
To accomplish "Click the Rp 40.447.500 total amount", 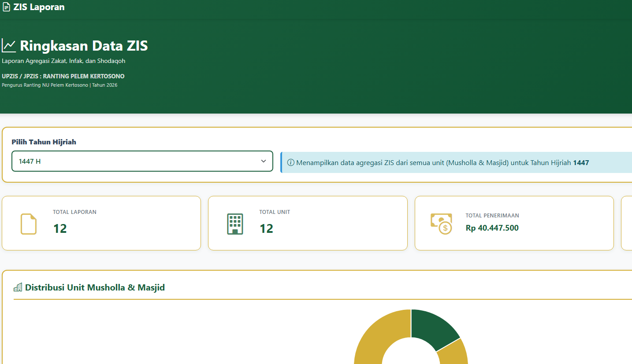I will [492, 228].
